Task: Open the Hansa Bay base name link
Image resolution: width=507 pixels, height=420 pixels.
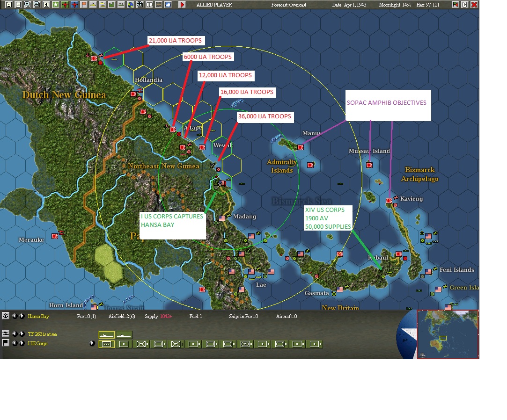Action: 38,316
